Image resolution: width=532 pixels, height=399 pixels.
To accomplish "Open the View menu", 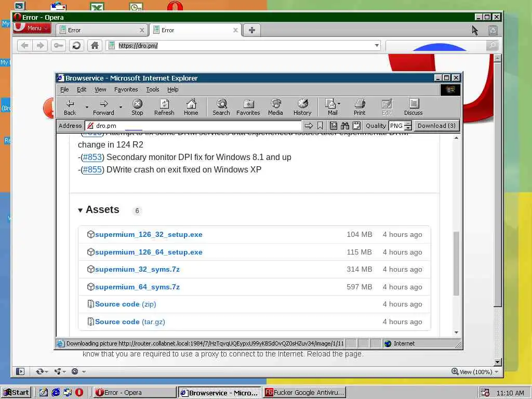I will pos(100,89).
